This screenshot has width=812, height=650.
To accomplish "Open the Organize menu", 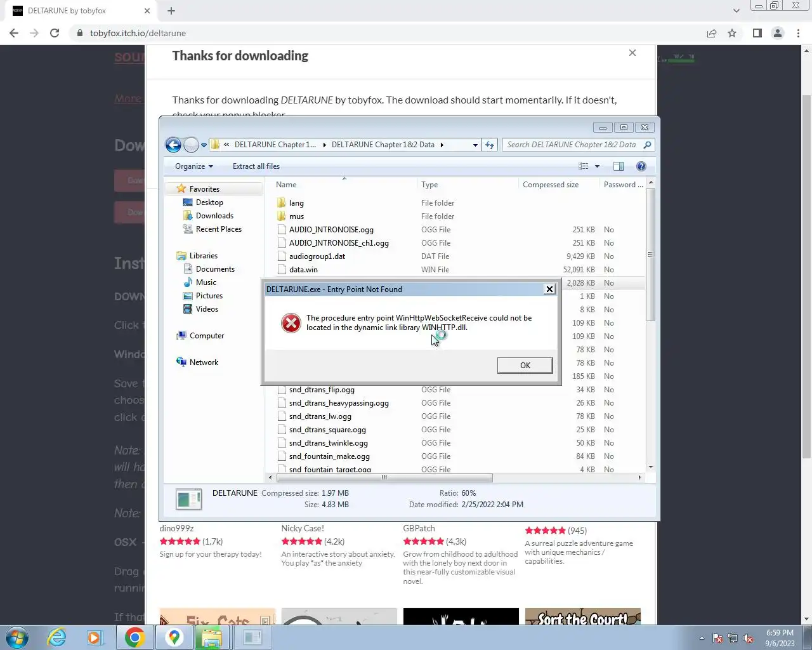I will pos(194,166).
